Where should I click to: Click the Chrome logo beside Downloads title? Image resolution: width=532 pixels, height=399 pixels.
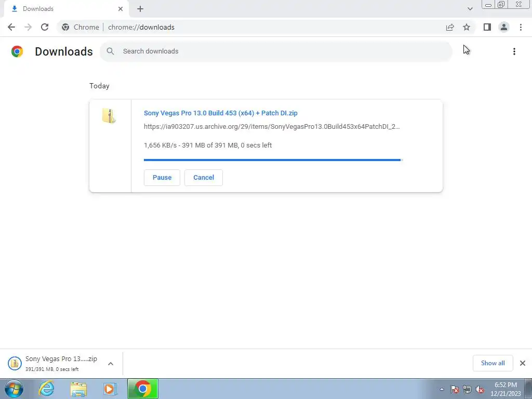(17, 51)
